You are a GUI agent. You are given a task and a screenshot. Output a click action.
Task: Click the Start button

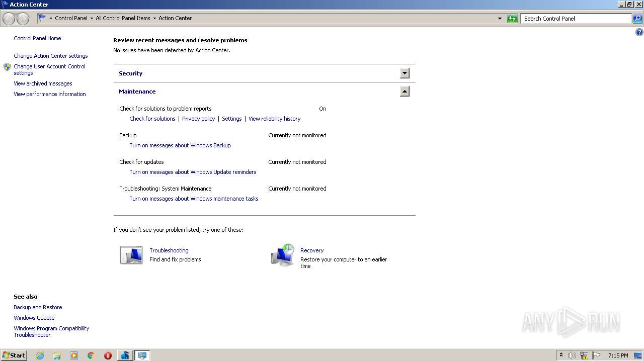tap(14, 355)
